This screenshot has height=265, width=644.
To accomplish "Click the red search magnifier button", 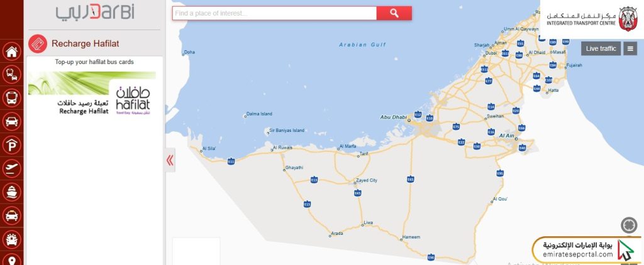I will click(394, 13).
